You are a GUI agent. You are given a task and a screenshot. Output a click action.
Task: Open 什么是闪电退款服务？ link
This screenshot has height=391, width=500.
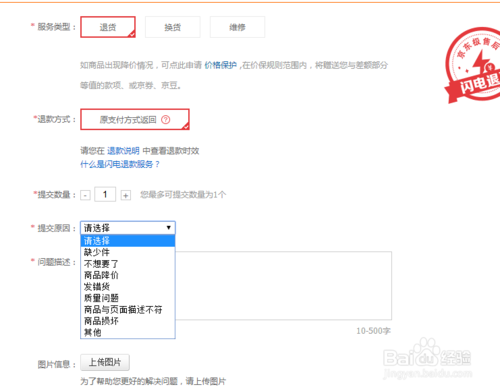pyautogui.click(x=120, y=164)
